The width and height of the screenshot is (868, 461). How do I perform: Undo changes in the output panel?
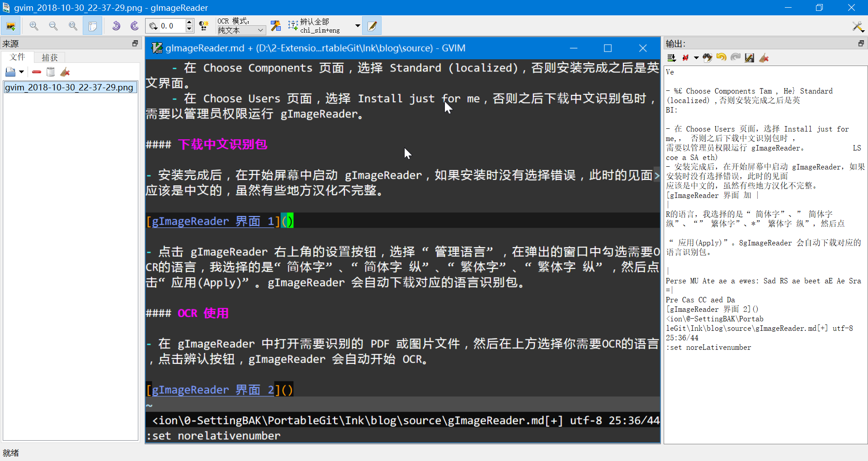coord(721,58)
